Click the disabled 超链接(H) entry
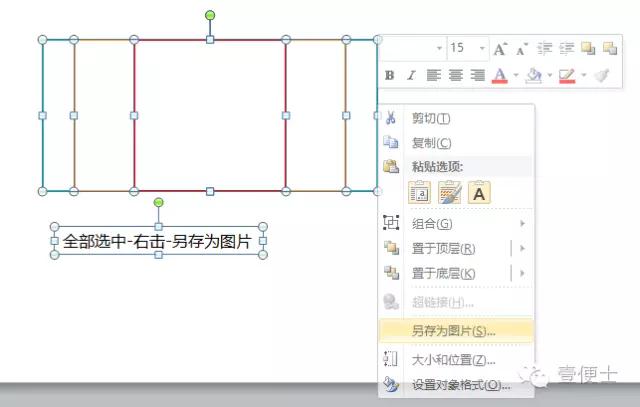Viewport: 640px width, 407px height. coord(456,302)
